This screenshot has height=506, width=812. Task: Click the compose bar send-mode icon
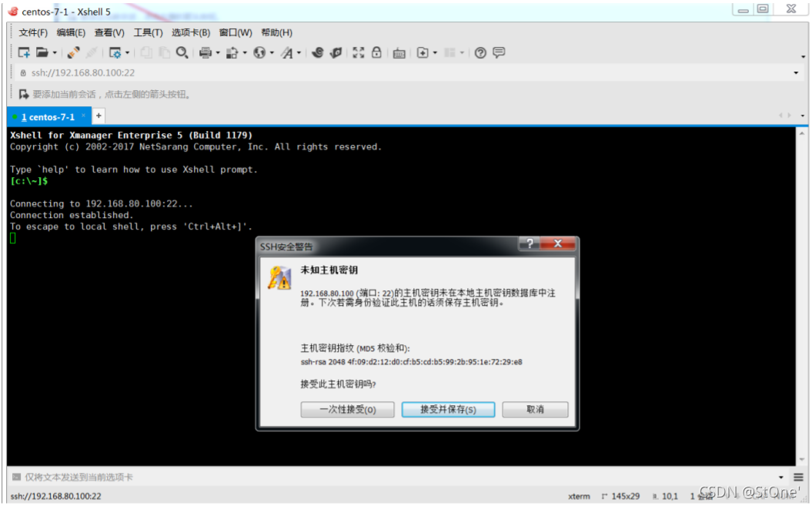(17, 477)
